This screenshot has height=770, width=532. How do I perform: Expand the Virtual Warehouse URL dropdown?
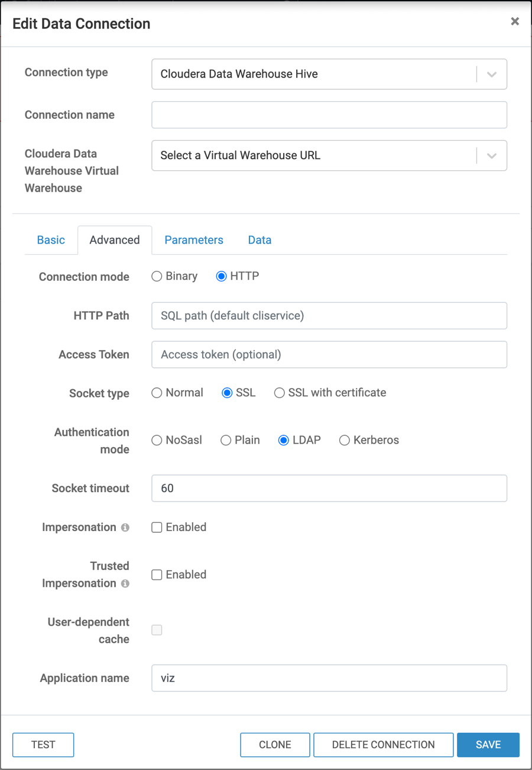pos(491,156)
